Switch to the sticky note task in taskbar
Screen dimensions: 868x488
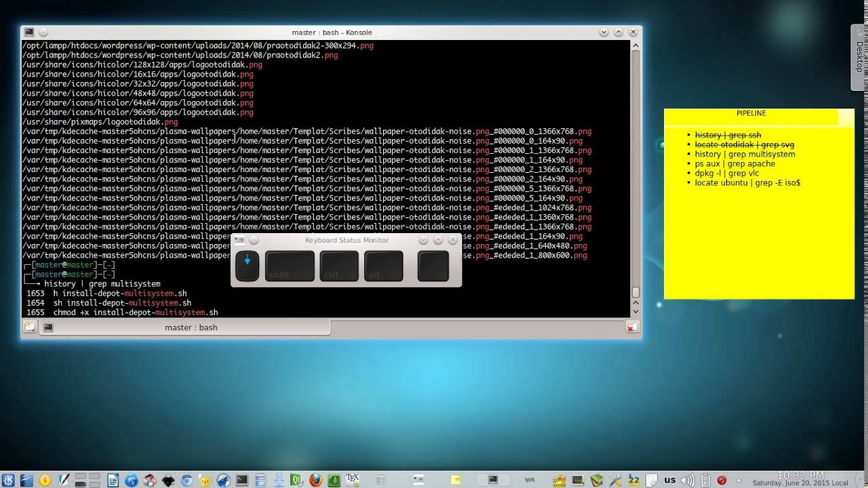tap(456, 479)
